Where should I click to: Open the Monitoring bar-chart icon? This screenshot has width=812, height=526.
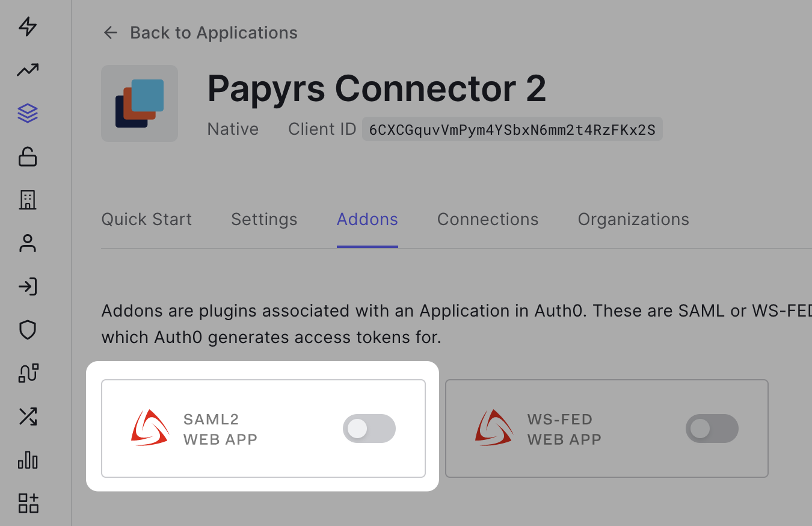click(x=28, y=460)
